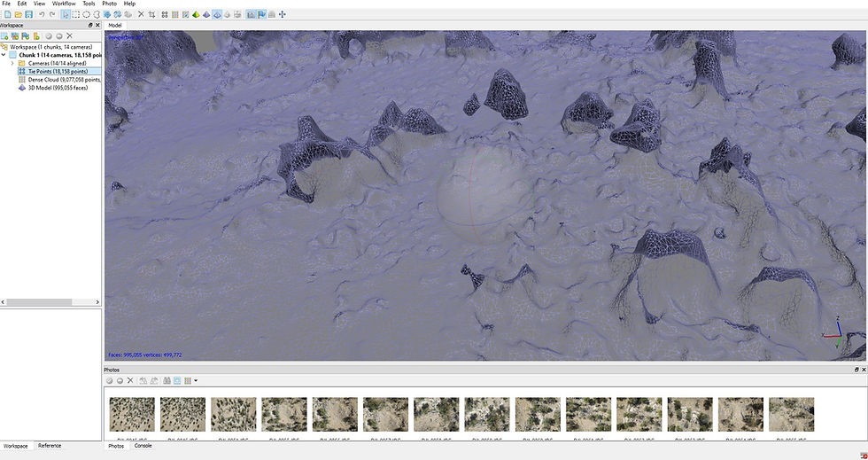The image size is (868, 460).
Task: Select the Model viewport tab
Action: click(115, 26)
